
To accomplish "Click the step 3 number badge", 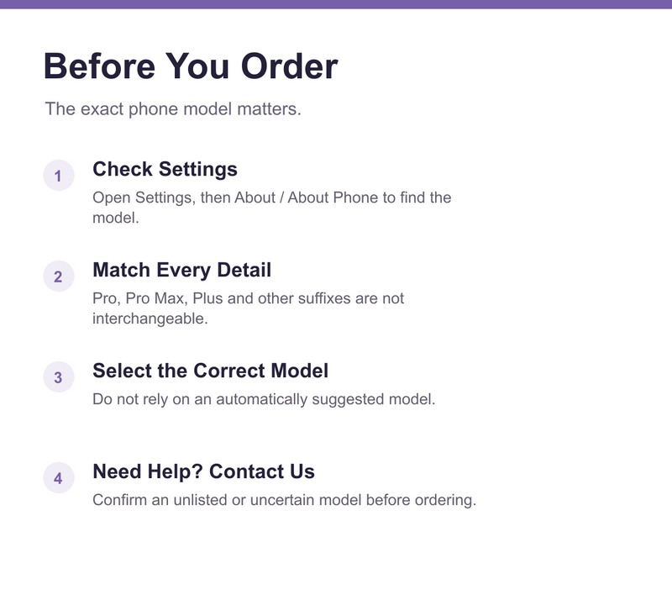I will point(59,376).
